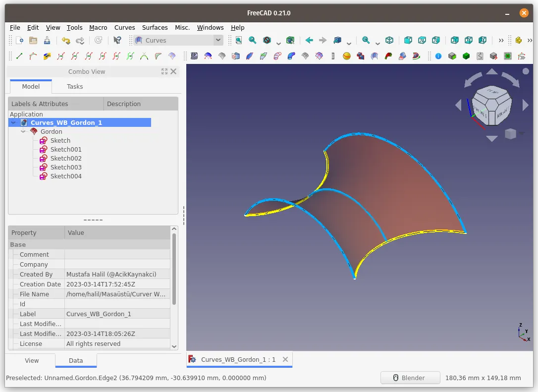Click the Blender navigation style button
Image resolution: width=538 pixels, height=392 pixels.
click(x=410, y=378)
